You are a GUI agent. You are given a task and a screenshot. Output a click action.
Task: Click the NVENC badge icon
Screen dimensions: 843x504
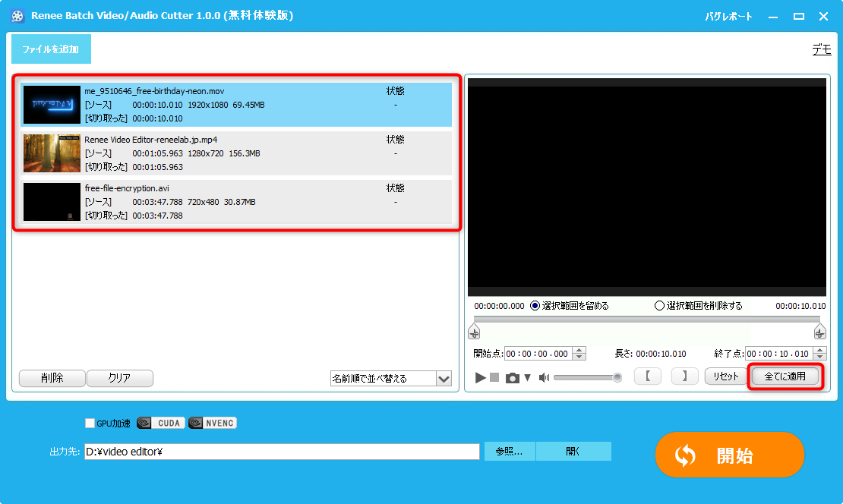(x=213, y=423)
